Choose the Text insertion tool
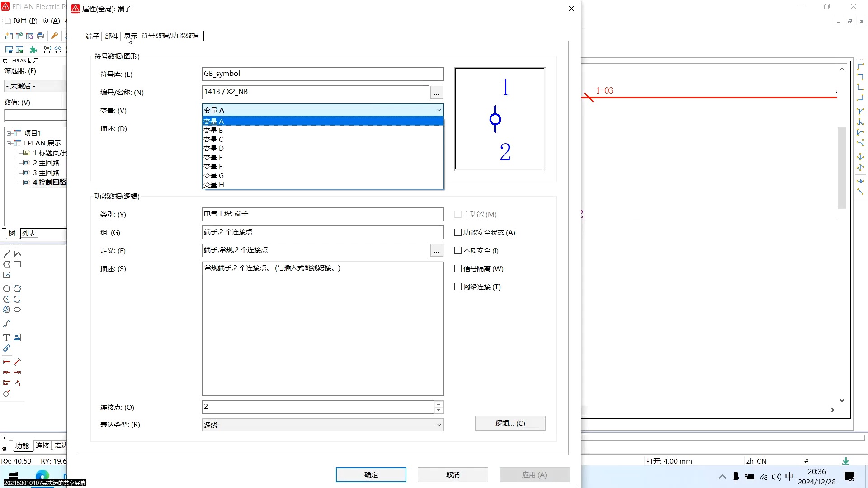Viewport: 868px width, 488px height. pyautogui.click(x=7, y=338)
